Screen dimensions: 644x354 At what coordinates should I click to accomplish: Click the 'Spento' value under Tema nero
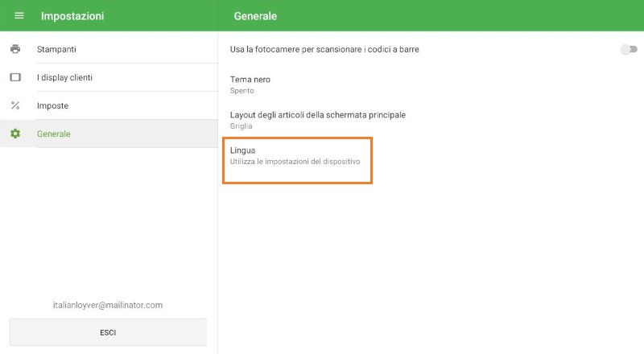[x=242, y=91]
